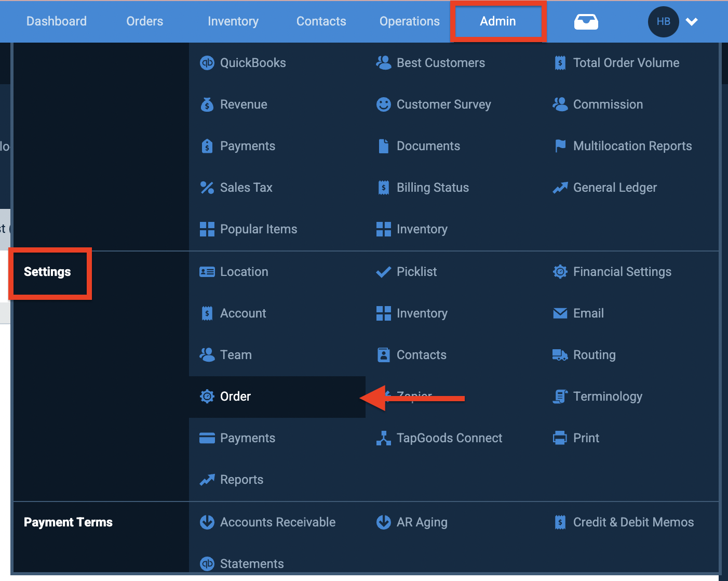Open QuickBooks report link
Screen dimensions: 728x581
(253, 63)
